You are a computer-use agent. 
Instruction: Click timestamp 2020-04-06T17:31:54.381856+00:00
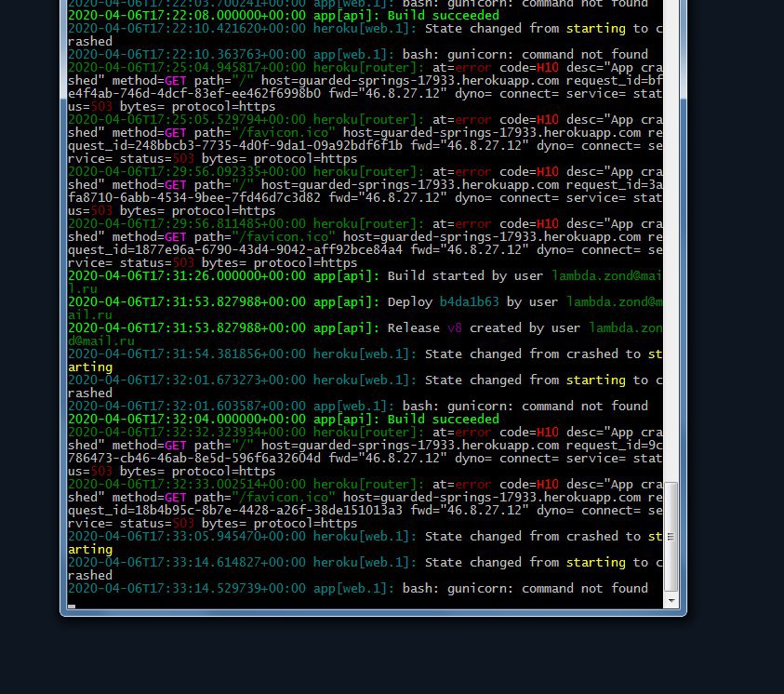187,354
